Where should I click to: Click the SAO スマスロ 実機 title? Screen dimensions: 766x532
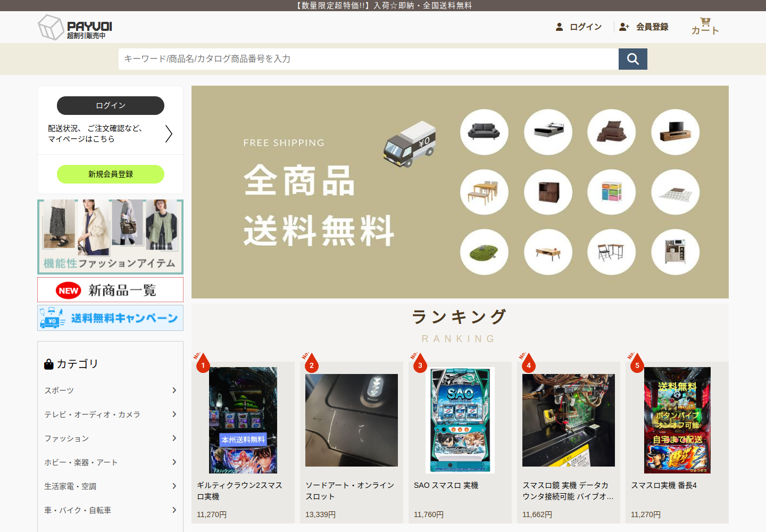point(446,485)
